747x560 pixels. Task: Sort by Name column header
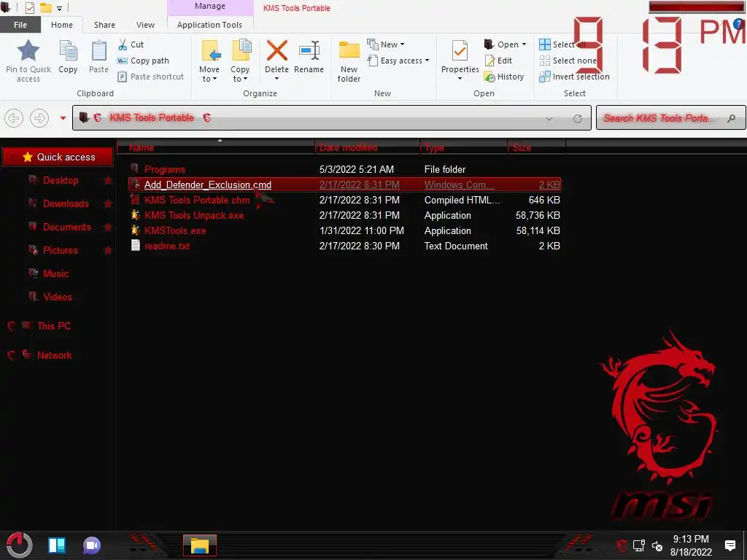pos(216,147)
